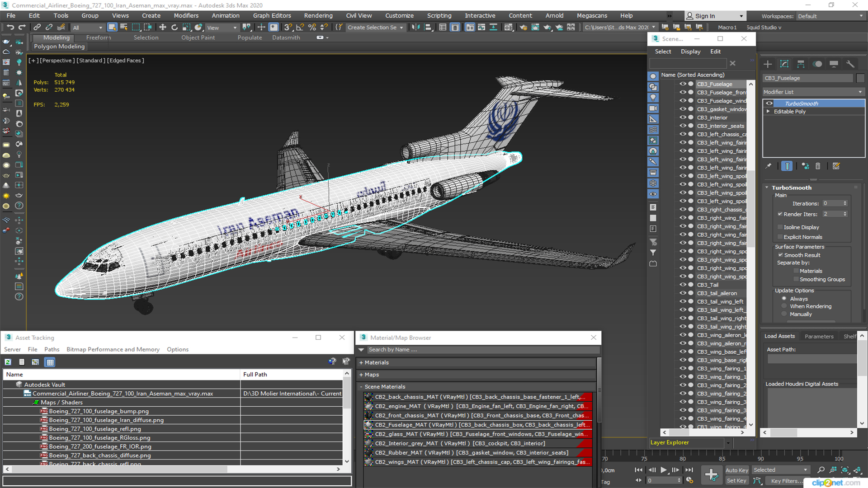The width and height of the screenshot is (868, 488).
Task: Open Create Selection Set dropdown
Action: pos(375,28)
